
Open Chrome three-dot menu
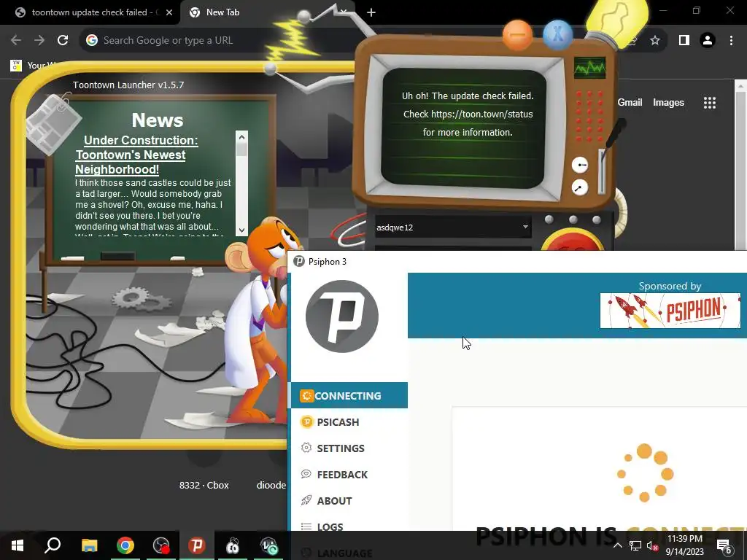tap(731, 40)
